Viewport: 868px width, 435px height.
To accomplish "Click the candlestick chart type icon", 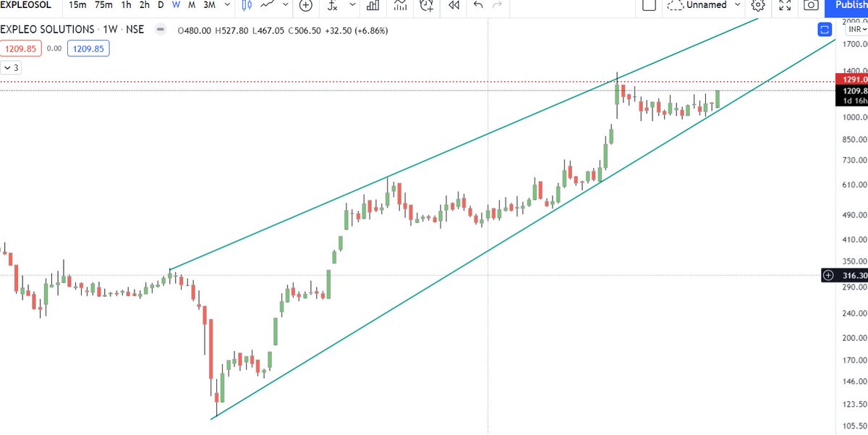I will pos(247,5).
